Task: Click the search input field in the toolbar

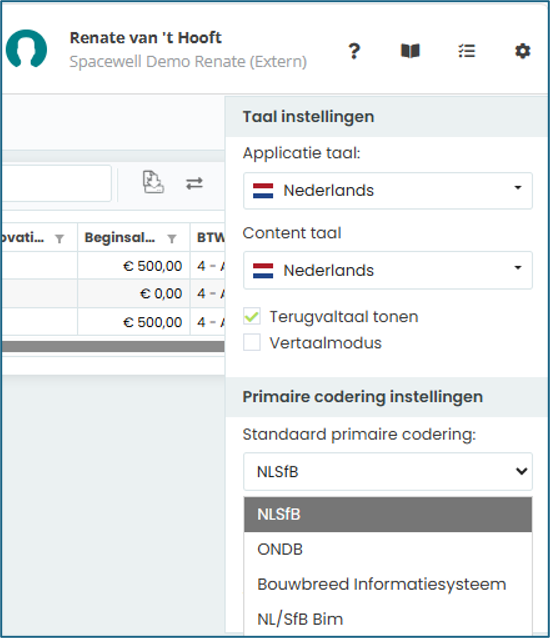Action: click(56, 183)
